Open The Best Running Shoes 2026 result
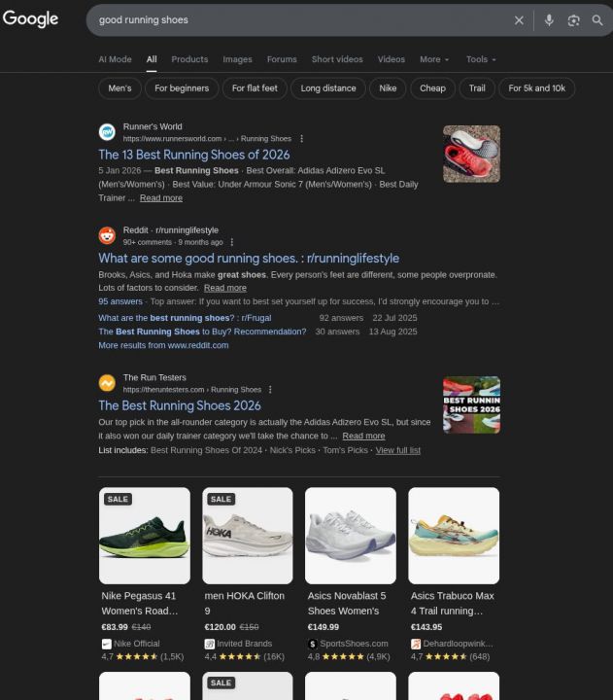The width and height of the screenshot is (613, 700). click(180, 405)
